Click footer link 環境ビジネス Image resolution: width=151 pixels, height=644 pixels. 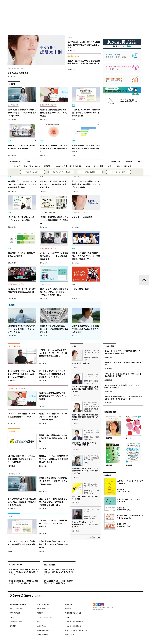click(x=69, y=635)
